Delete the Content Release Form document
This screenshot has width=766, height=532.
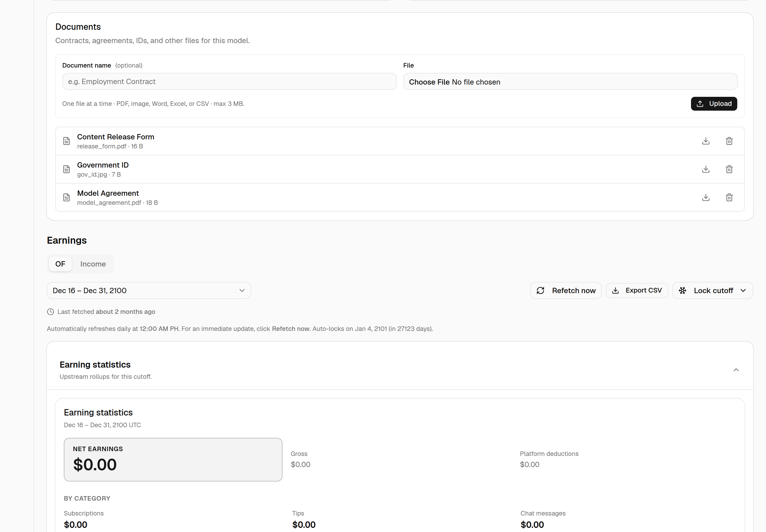729,141
